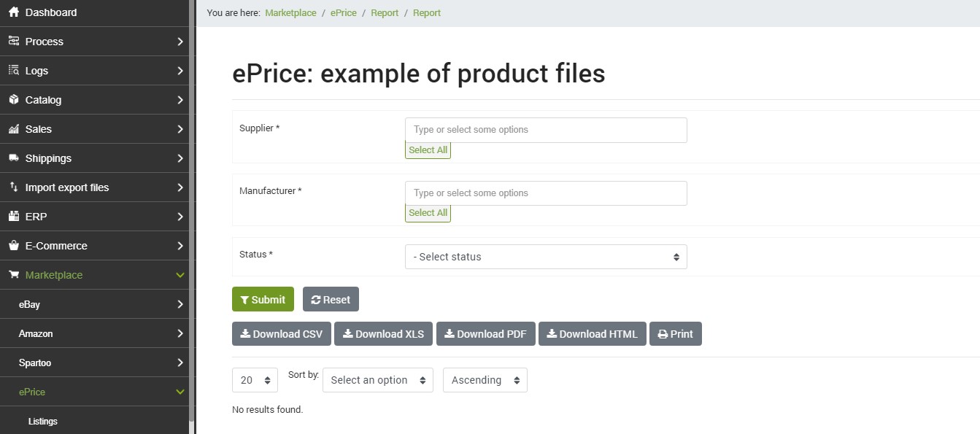Click the Catalog box icon
Screen dimensions: 980x434
pos(13,100)
